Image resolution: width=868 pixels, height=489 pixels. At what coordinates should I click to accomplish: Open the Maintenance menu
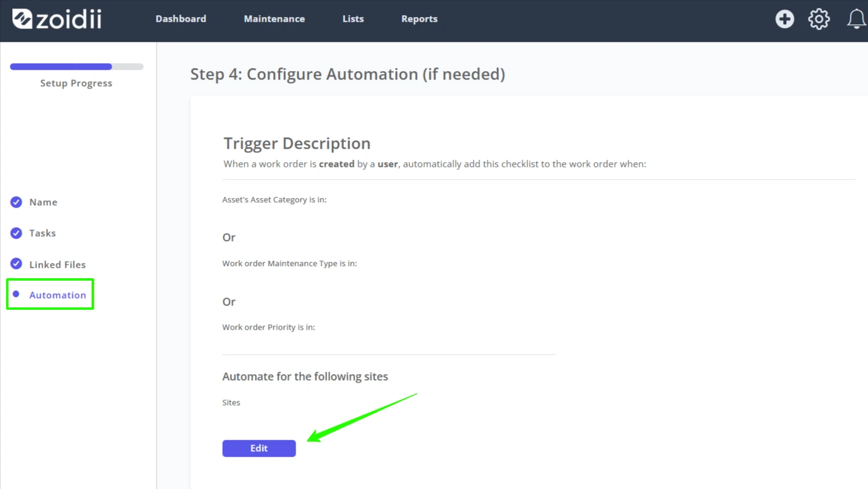coord(274,19)
